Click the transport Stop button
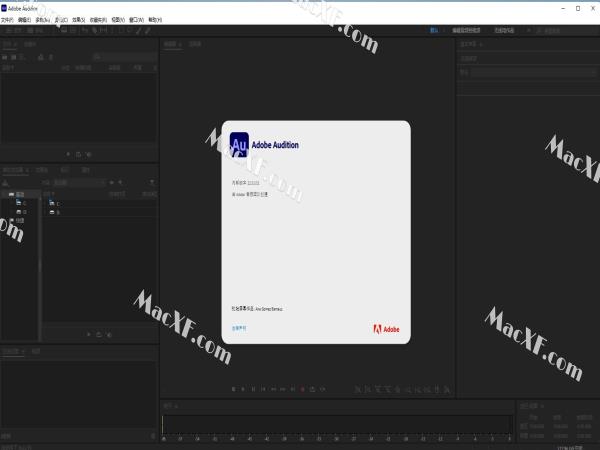Screen dimensions: 600x450 click(233, 389)
